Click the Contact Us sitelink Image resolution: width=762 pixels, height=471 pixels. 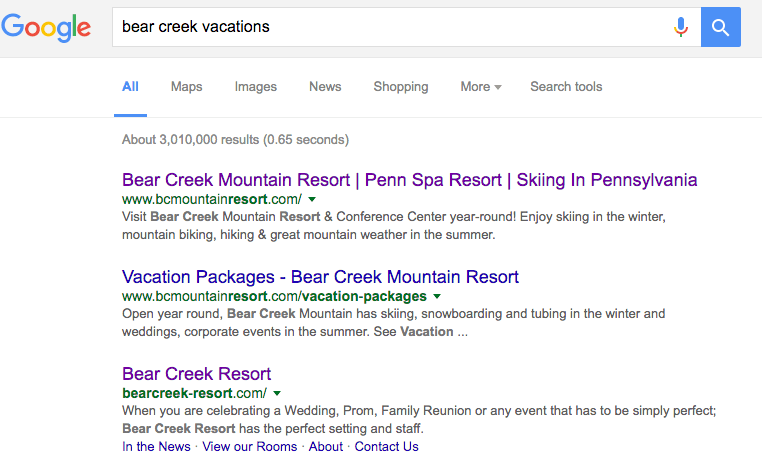[x=386, y=447]
